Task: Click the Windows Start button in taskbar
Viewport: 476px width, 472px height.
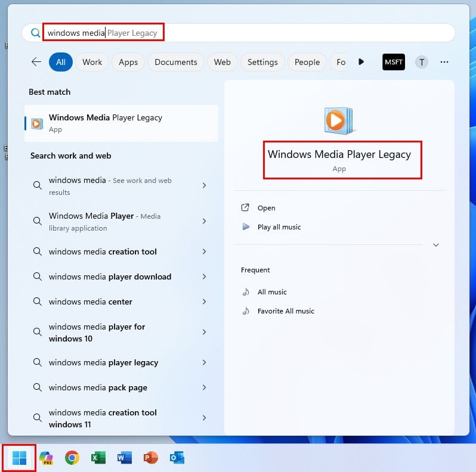Action: [19, 458]
